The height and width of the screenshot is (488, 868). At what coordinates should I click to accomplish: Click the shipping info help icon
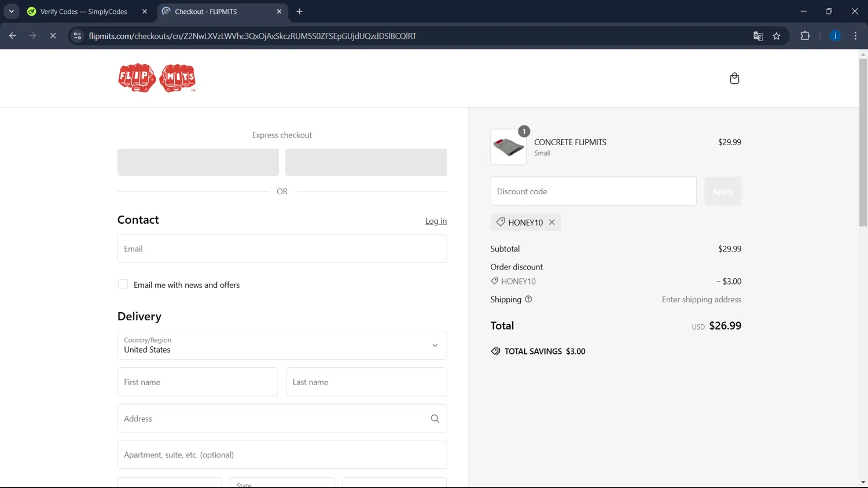click(x=528, y=299)
